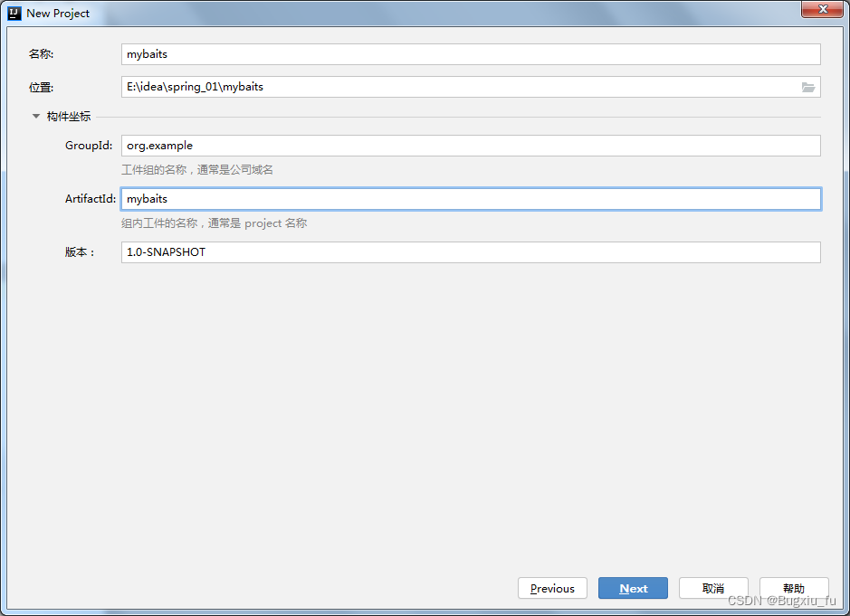This screenshot has height=616, width=850.
Task: Click the 位置 label
Action: tap(42, 87)
